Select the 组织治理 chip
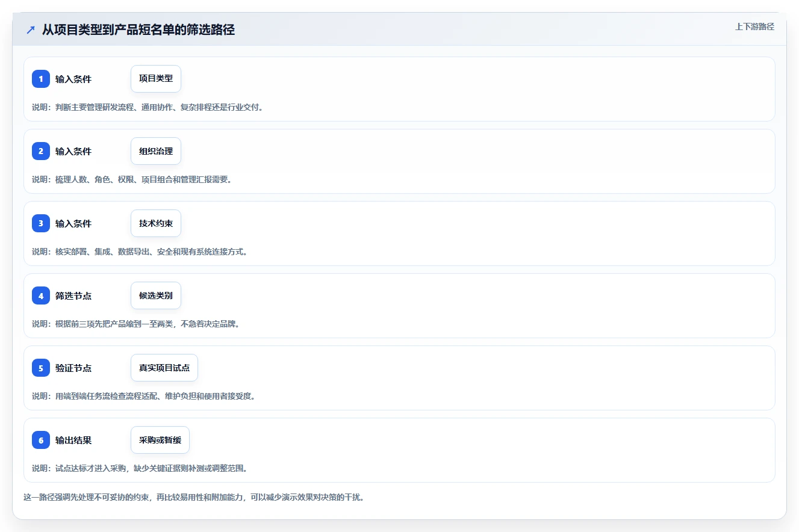 (156, 151)
